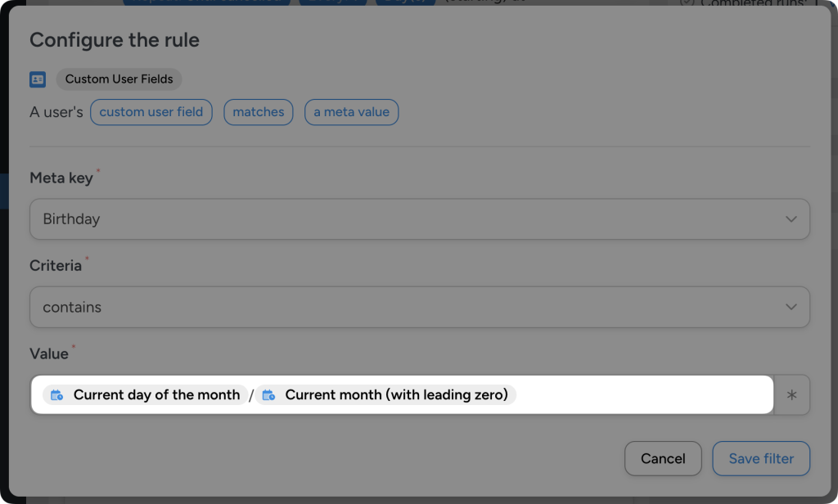The image size is (838, 504).
Task: Select the Day(s) tab at the top
Action: pyautogui.click(x=407, y=2)
